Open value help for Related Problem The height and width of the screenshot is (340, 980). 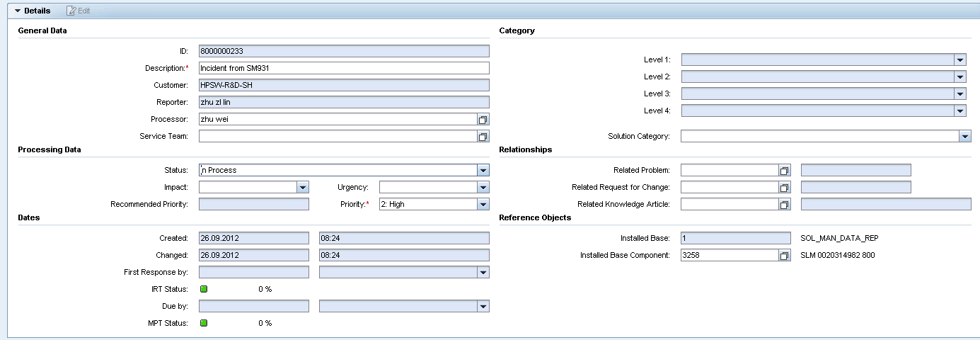(784, 170)
